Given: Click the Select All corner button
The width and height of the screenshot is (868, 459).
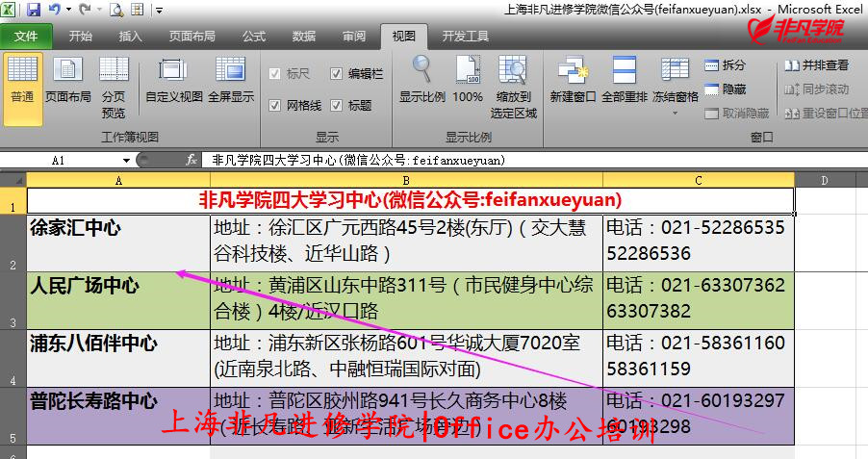Looking at the screenshot, I should tap(13, 180).
